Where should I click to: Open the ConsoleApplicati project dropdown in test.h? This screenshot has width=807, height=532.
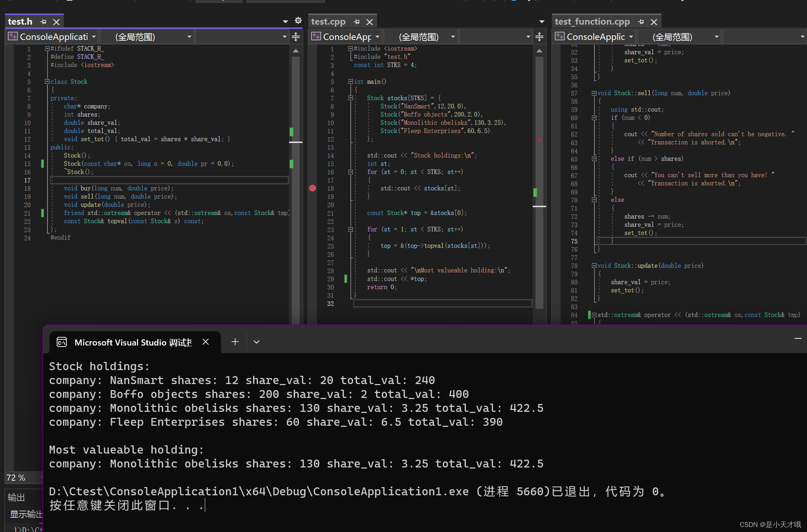pyautogui.click(x=52, y=37)
